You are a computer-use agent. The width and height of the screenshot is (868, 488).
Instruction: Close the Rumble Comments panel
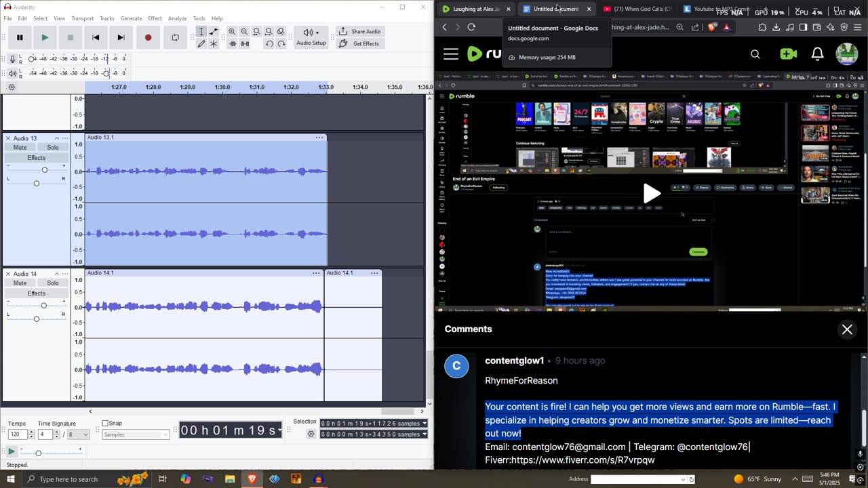pos(847,329)
